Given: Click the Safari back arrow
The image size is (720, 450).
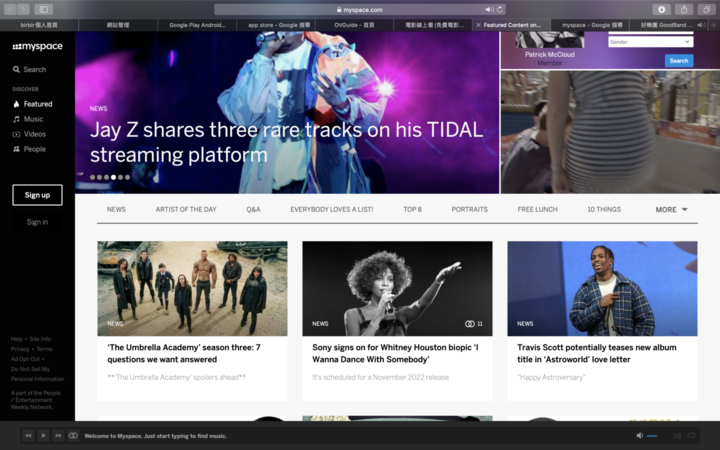Looking at the screenshot, I should click(10, 9).
